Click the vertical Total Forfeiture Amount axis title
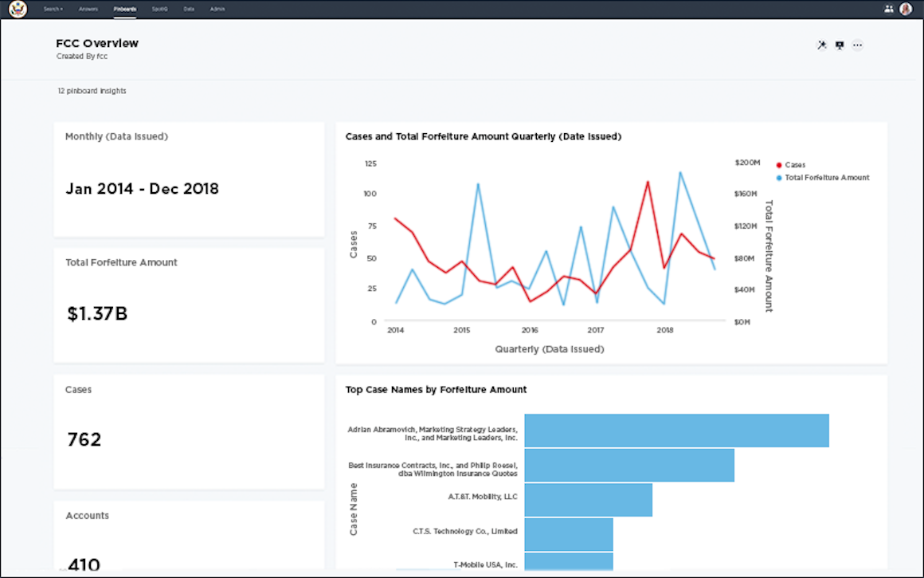The image size is (924, 578). (769, 256)
